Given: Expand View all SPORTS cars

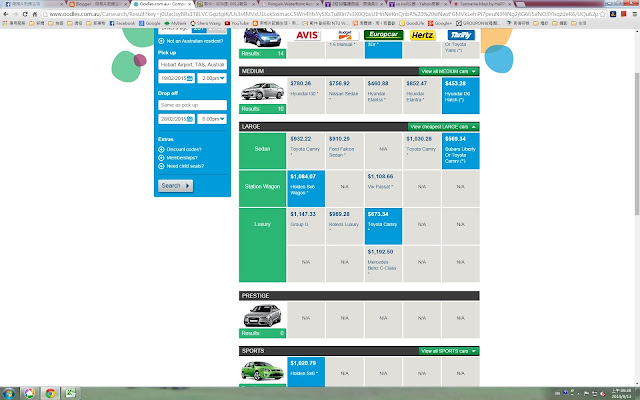Looking at the screenshot, I should click(449, 351).
